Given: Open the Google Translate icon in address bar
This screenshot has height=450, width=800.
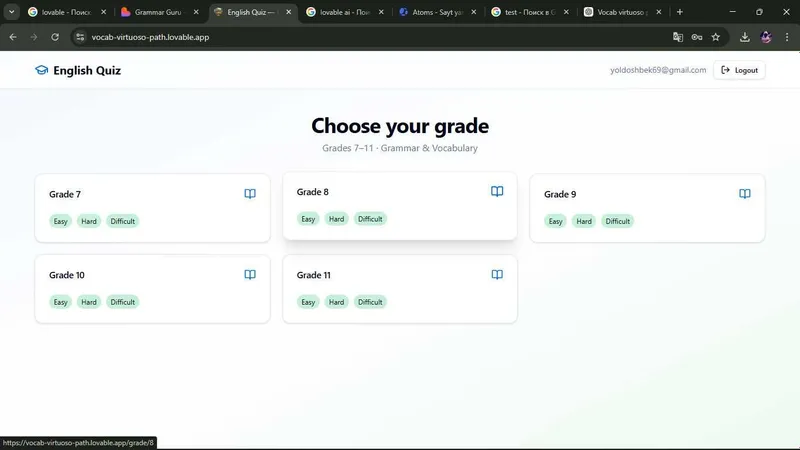Looking at the screenshot, I should [x=678, y=37].
